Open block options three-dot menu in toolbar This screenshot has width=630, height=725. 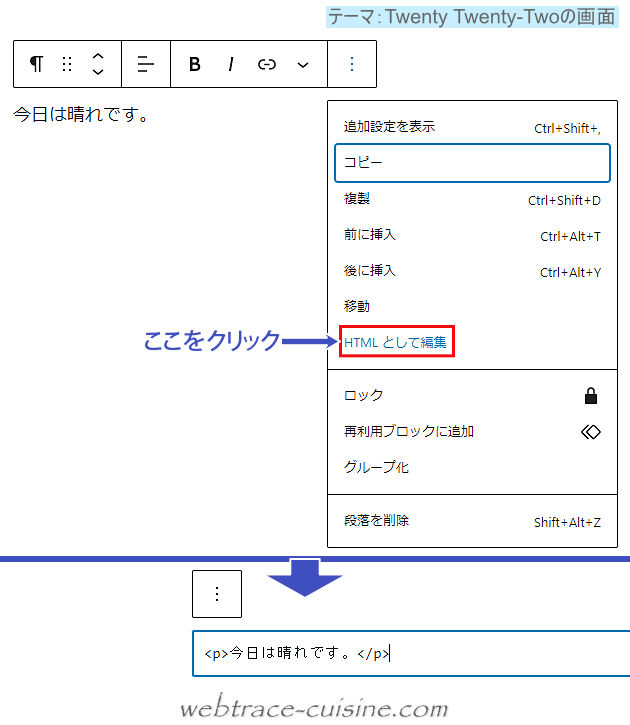coord(352,64)
